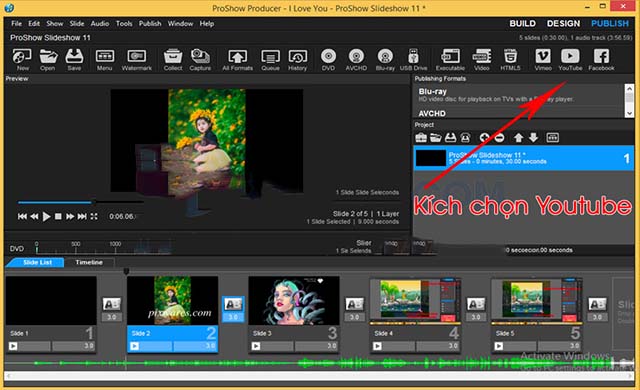Select the Slide 4 thumbnail
Screen dimensions: 640x390
point(416,300)
